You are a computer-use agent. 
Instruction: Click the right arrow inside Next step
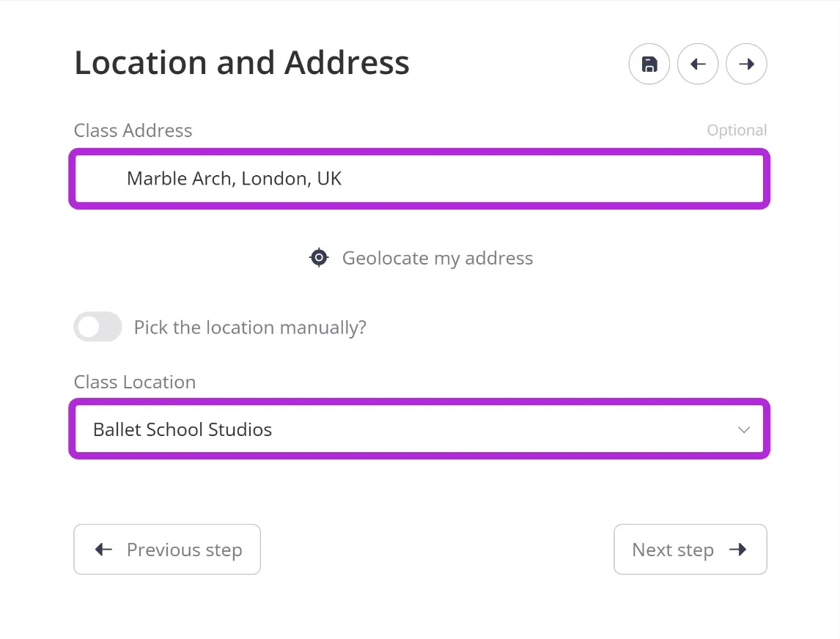click(738, 549)
